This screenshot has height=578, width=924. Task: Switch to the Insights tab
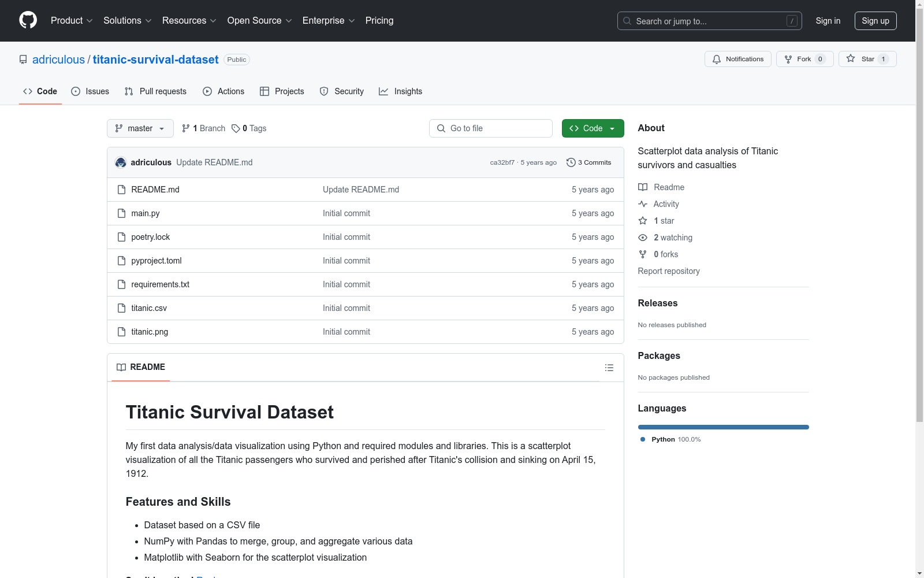(x=401, y=91)
